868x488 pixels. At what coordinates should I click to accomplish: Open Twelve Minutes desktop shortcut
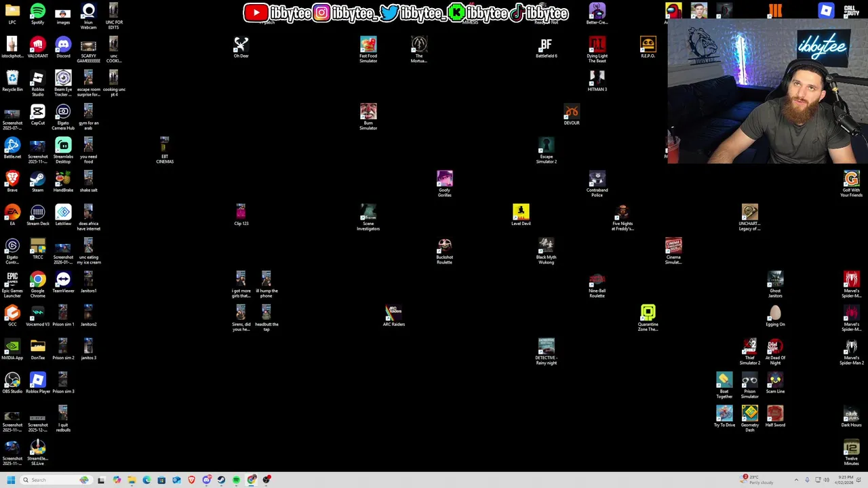click(x=851, y=453)
